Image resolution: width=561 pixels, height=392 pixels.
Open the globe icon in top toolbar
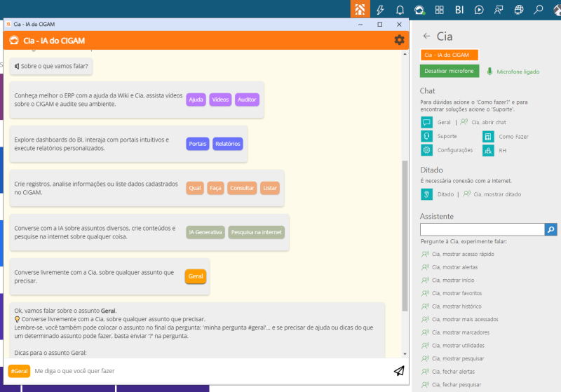pyautogui.click(x=519, y=10)
